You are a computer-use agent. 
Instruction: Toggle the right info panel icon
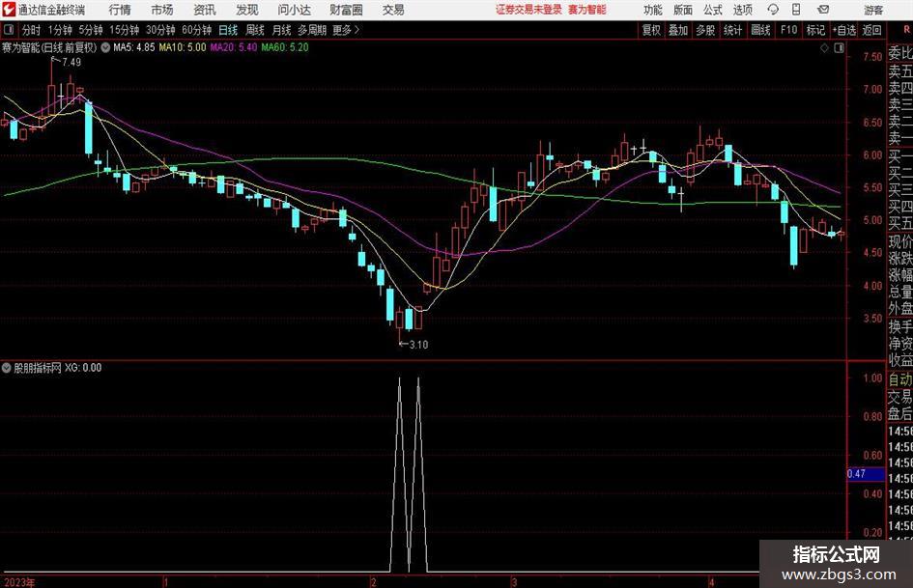click(839, 48)
